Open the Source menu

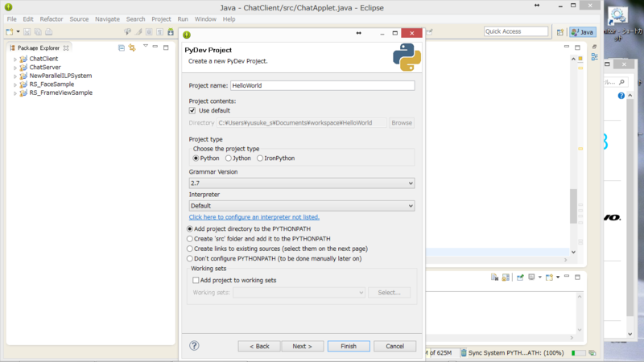click(x=79, y=19)
